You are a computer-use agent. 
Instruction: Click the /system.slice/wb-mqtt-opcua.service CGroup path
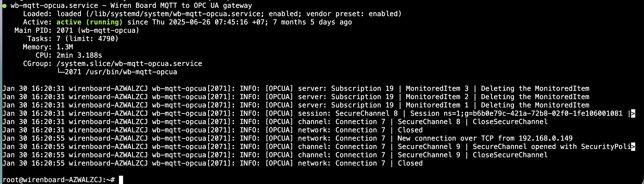click(x=129, y=64)
